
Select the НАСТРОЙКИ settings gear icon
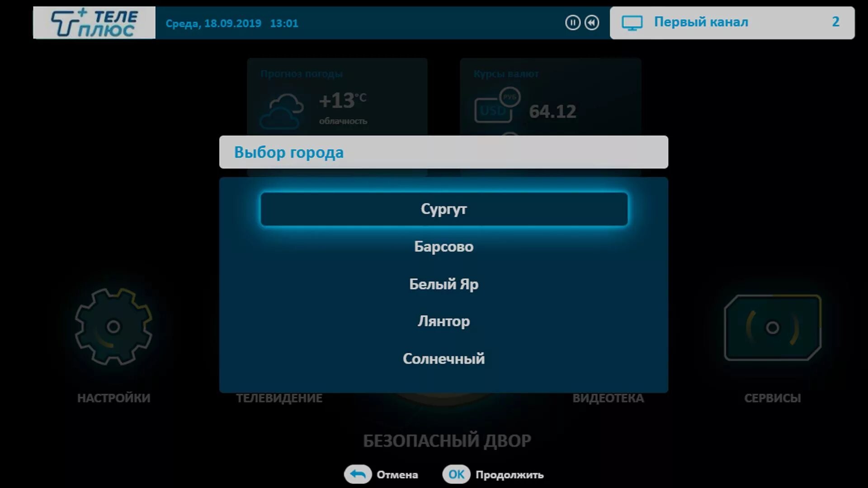[114, 327]
